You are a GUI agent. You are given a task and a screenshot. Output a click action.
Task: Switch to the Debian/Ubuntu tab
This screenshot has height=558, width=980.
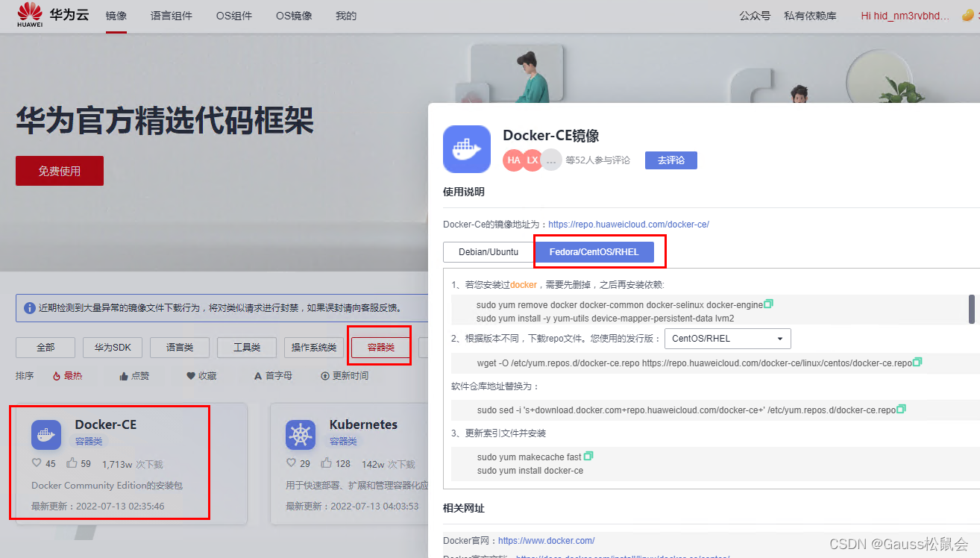(x=489, y=252)
